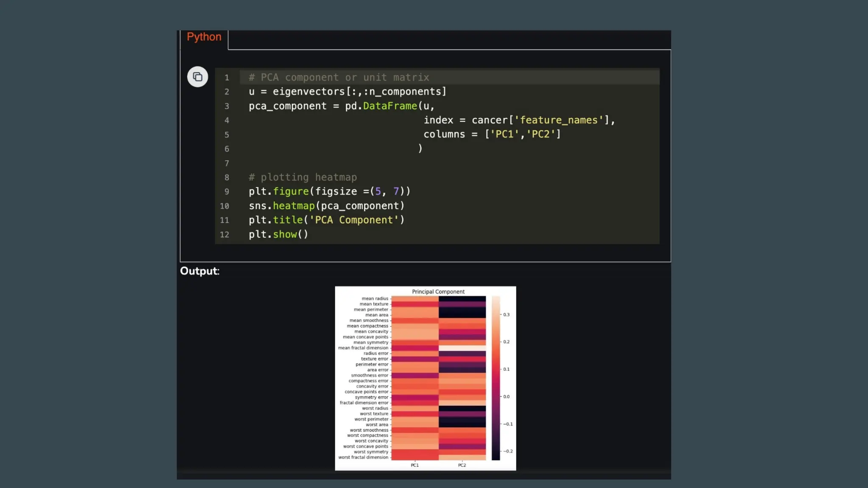Viewport: 868px width, 488px height.
Task: Click line number 12 in the gutter
Action: (x=224, y=235)
